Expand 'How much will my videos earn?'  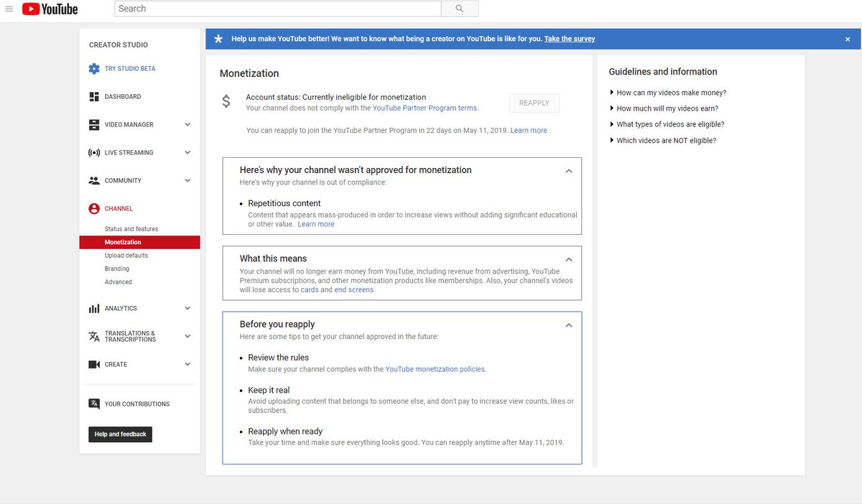point(664,108)
